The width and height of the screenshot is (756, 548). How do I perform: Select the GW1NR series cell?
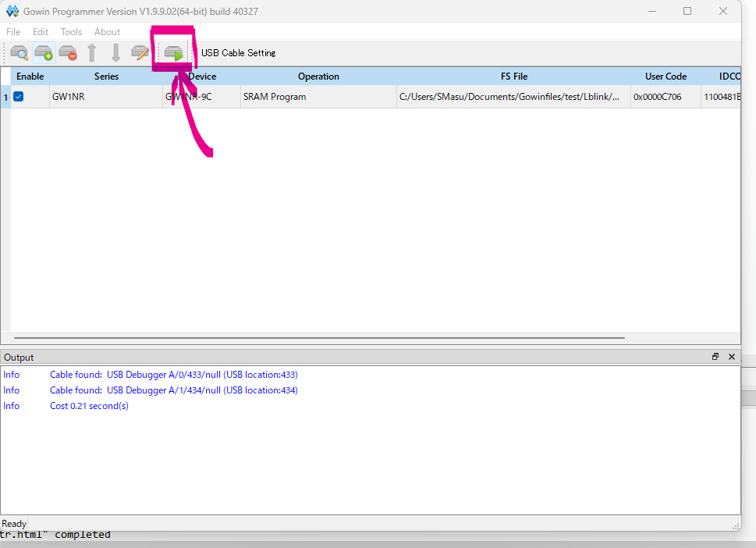106,97
